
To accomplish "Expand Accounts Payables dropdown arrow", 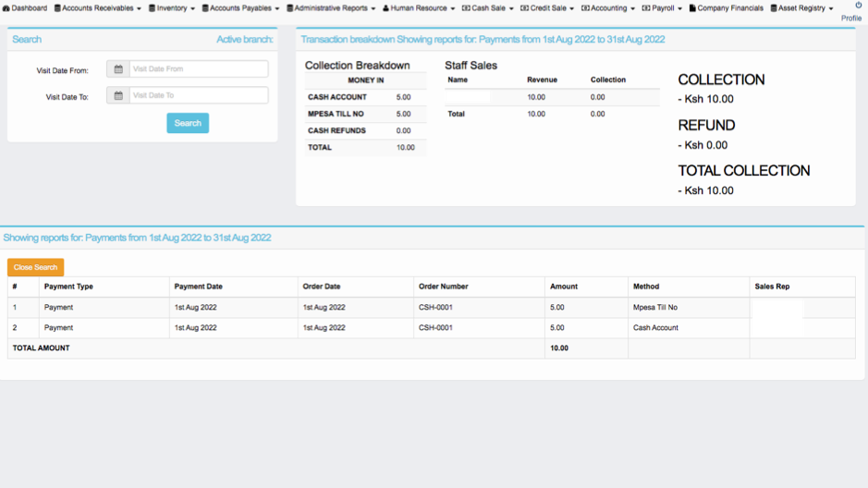I will (x=276, y=9).
